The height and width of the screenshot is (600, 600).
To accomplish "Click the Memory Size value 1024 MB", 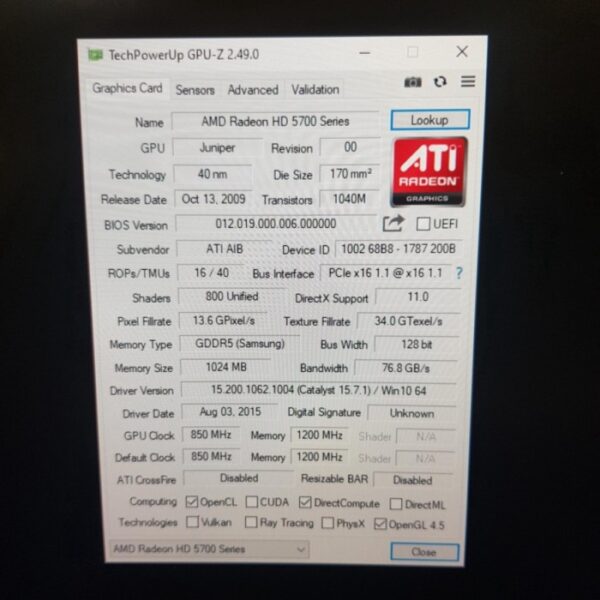I will point(226,367).
